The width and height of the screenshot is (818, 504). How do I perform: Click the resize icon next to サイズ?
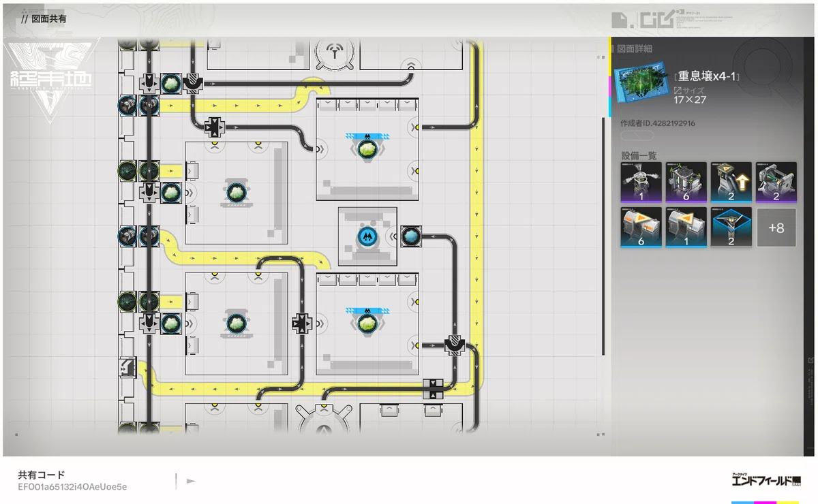coord(678,91)
